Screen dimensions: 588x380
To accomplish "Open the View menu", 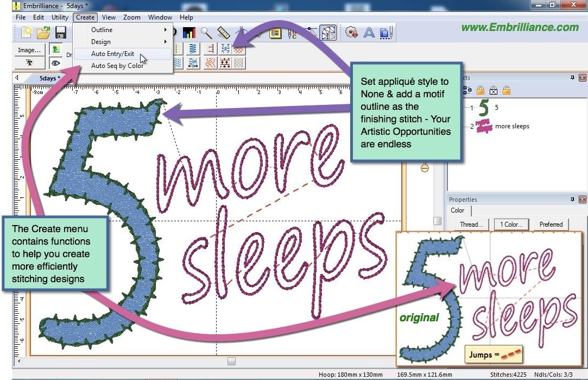I will pyautogui.click(x=109, y=17).
